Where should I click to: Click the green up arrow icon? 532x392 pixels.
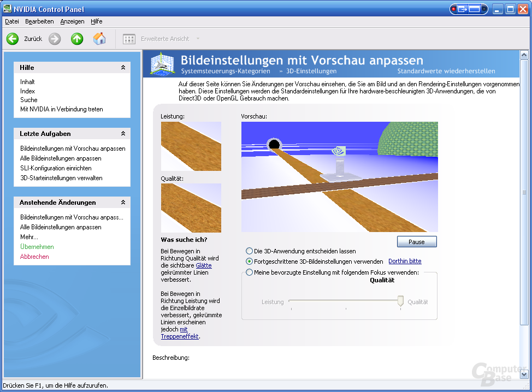77,39
